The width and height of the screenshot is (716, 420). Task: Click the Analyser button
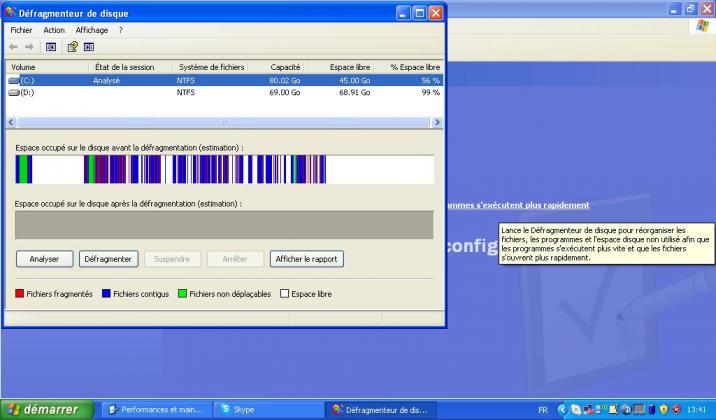point(44,259)
